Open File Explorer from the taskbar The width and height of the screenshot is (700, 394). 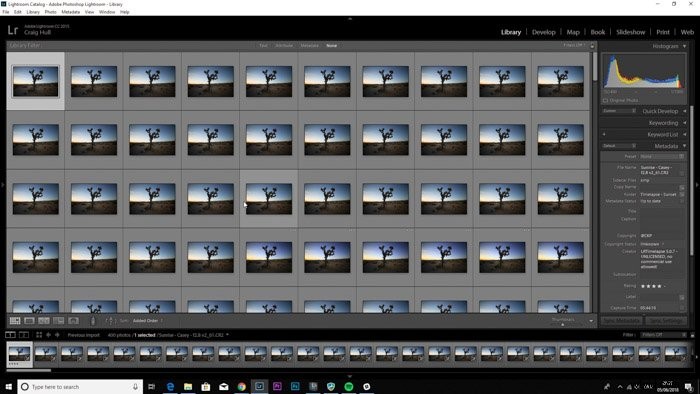tap(188, 386)
